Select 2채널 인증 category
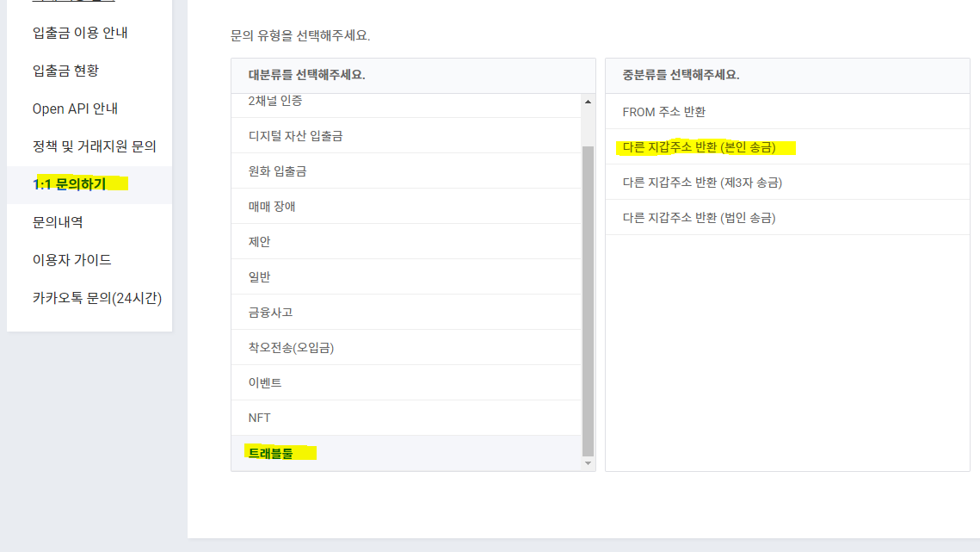The image size is (980, 552). point(406,104)
